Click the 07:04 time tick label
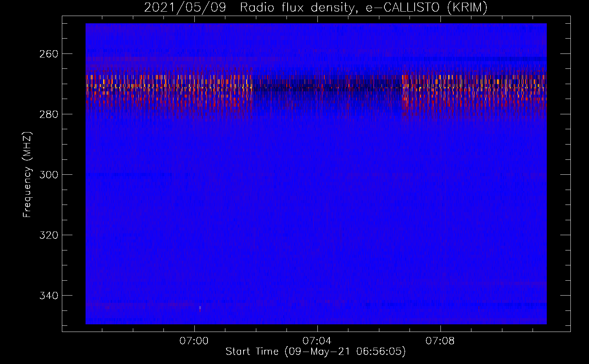Screen dimensions: 589x364 pos(317,341)
